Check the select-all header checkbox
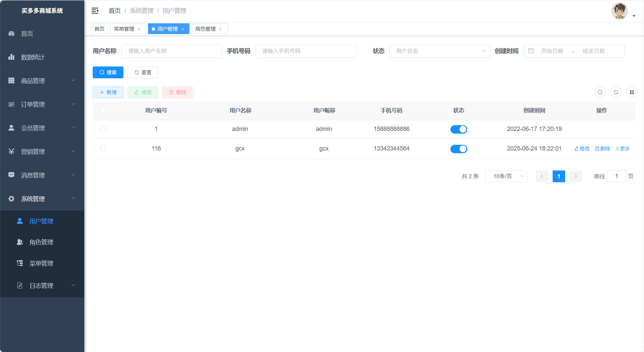The height and width of the screenshot is (352, 644). click(x=104, y=110)
